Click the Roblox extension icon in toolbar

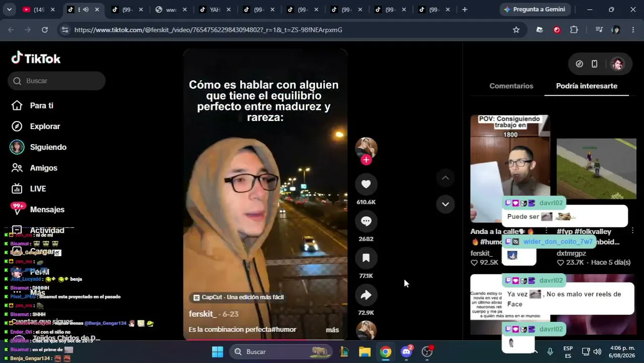point(540,30)
